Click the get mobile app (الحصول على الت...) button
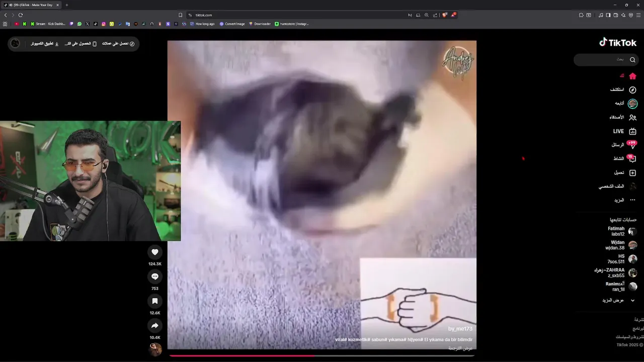This screenshot has width=644, height=362. pos(80,44)
